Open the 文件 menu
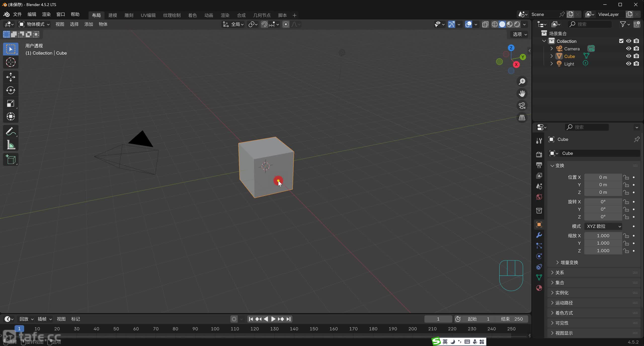Viewport: 644px width, 346px height. coord(17,14)
